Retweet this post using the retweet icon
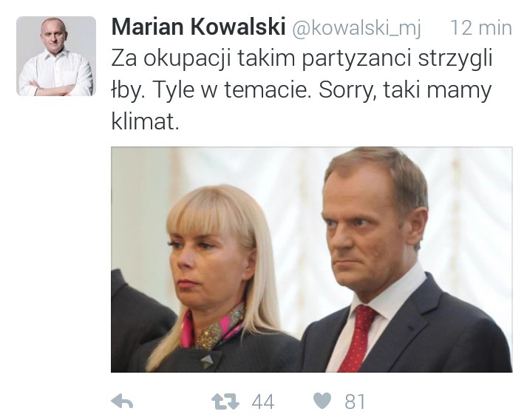Viewport: 527px width, 420px height. pyautogui.click(x=225, y=402)
